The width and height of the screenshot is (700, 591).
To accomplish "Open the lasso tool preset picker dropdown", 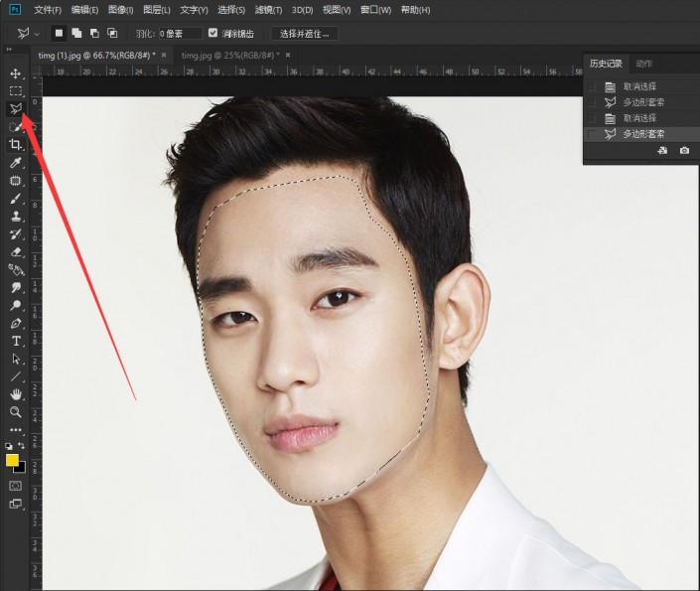I will [x=37, y=34].
